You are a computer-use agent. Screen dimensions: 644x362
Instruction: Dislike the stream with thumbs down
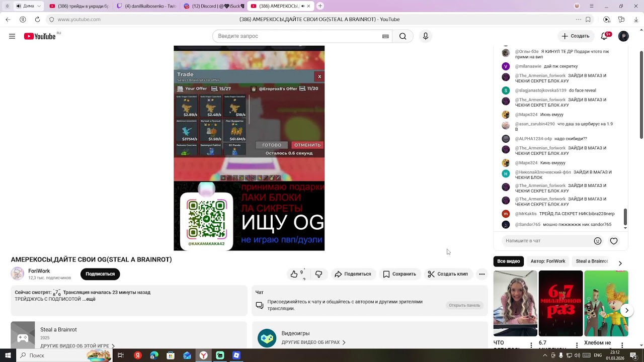click(x=318, y=274)
